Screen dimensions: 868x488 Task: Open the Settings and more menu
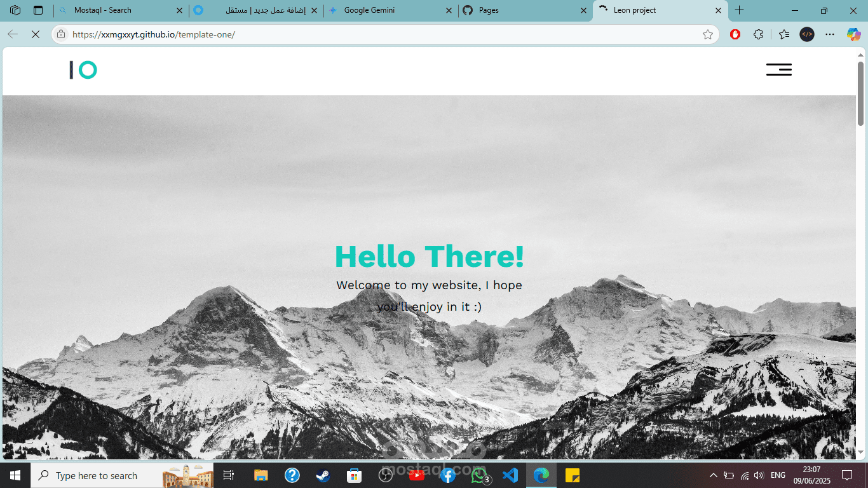(829, 34)
